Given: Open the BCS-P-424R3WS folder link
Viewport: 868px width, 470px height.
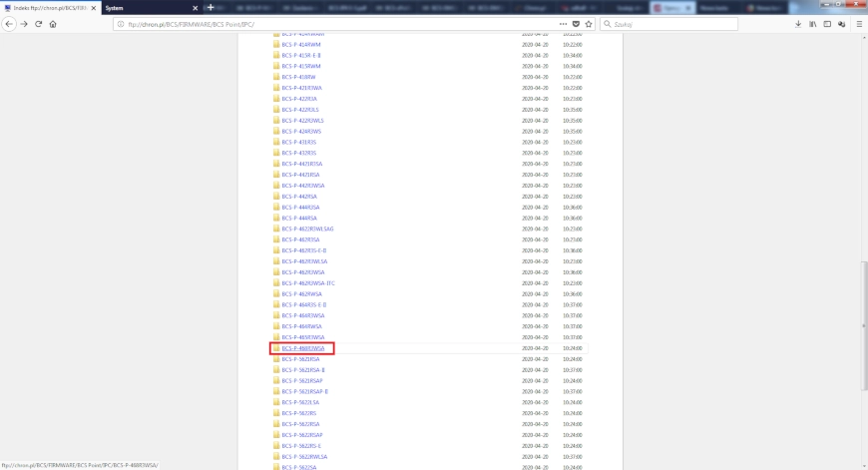Looking at the screenshot, I should point(301,131).
